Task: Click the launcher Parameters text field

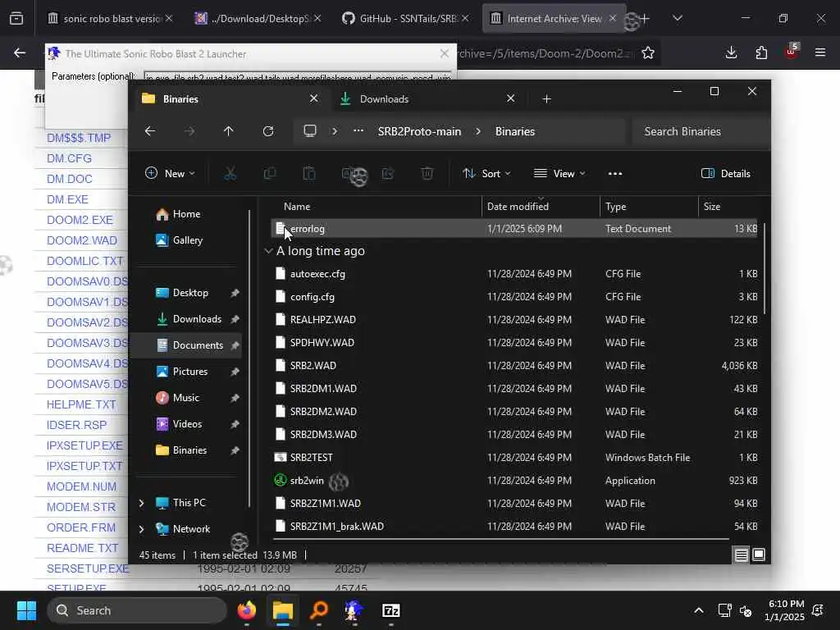Action: 298,77
